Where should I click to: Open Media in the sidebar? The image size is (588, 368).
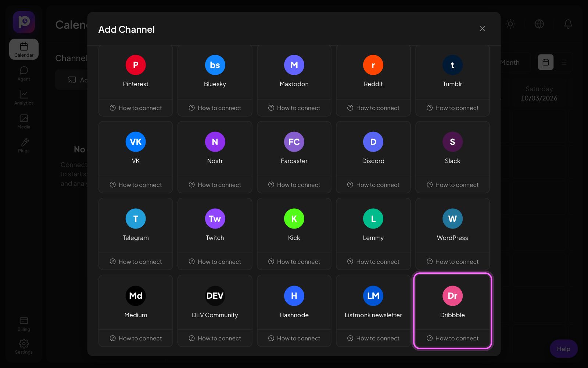(24, 121)
